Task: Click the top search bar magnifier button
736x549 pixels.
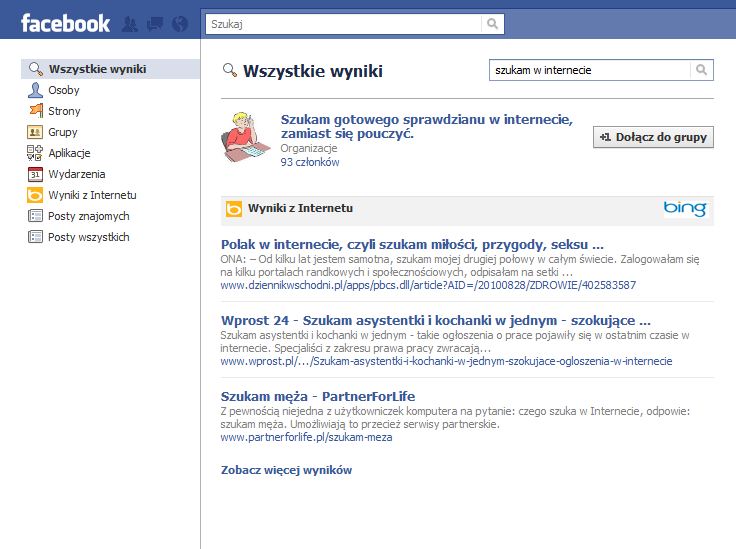Action: pos(493,24)
